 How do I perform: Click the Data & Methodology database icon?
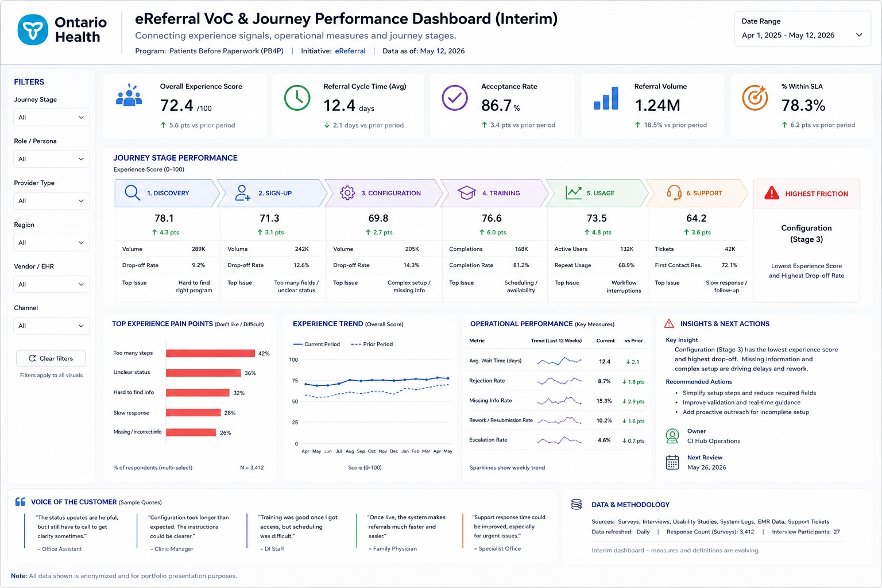[577, 504]
